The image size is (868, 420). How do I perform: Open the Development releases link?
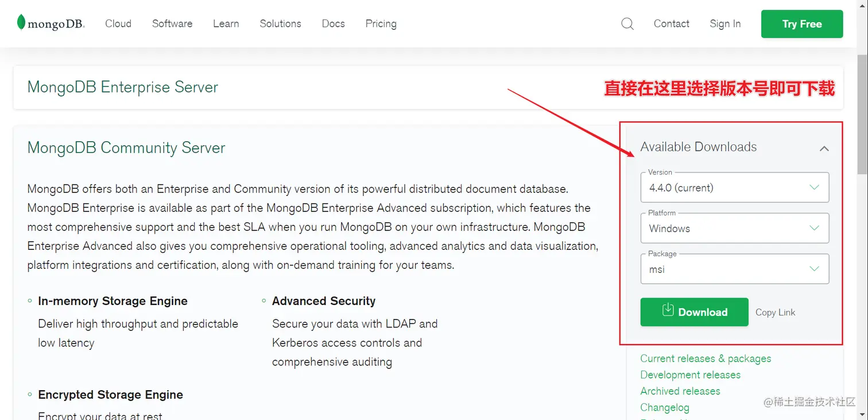[x=690, y=375]
